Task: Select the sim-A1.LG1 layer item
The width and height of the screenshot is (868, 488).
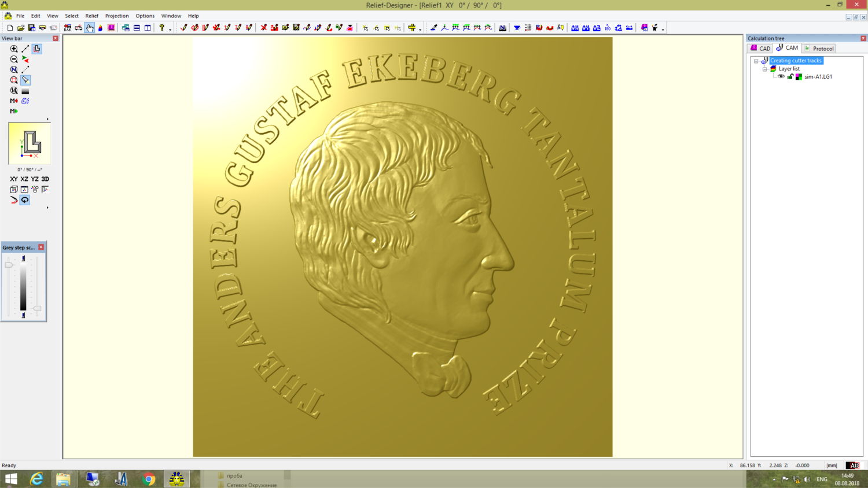Action: pyautogui.click(x=818, y=76)
